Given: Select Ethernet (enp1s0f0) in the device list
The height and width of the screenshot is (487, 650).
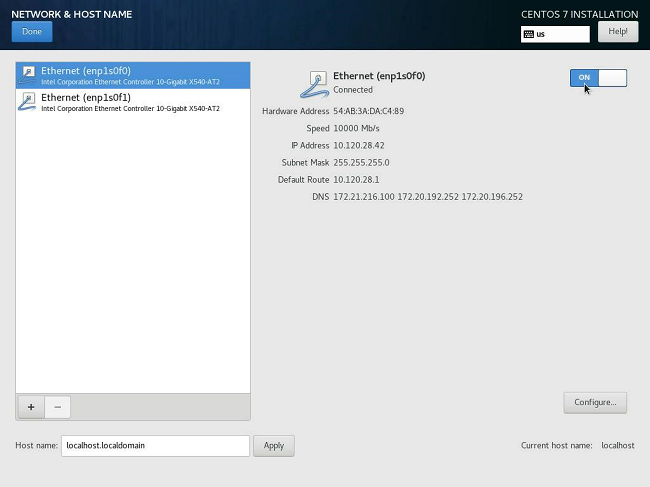Looking at the screenshot, I should click(x=132, y=75).
